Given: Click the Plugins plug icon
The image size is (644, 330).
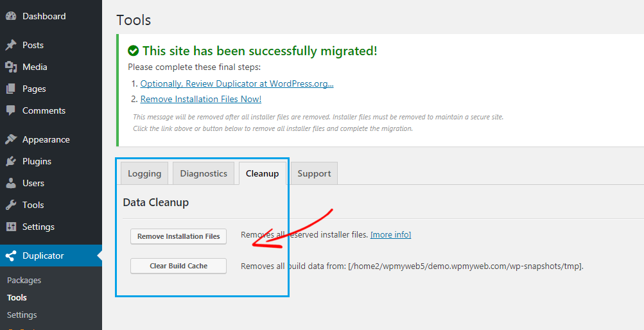Looking at the screenshot, I should [11, 161].
